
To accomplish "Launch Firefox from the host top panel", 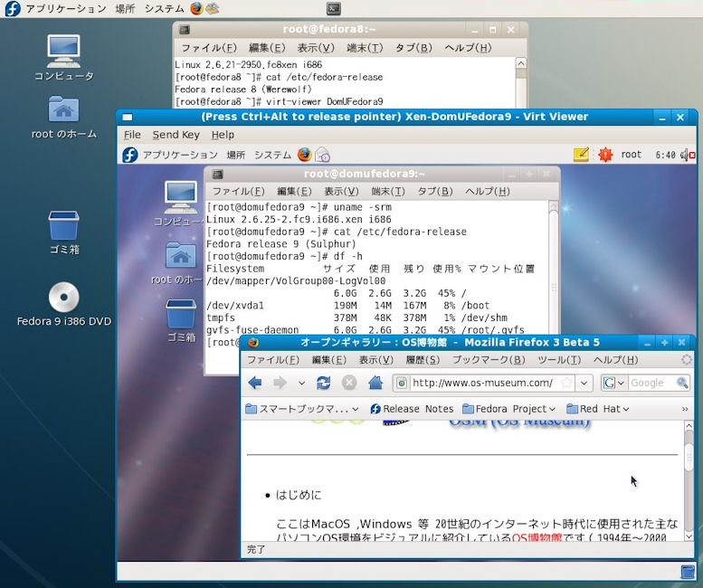I will tap(196, 8).
